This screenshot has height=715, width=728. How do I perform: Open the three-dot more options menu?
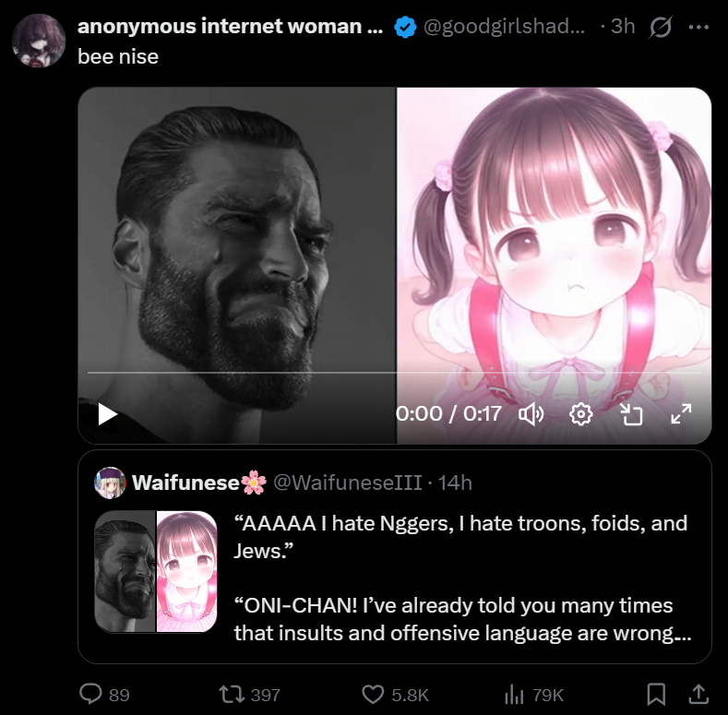(x=698, y=28)
